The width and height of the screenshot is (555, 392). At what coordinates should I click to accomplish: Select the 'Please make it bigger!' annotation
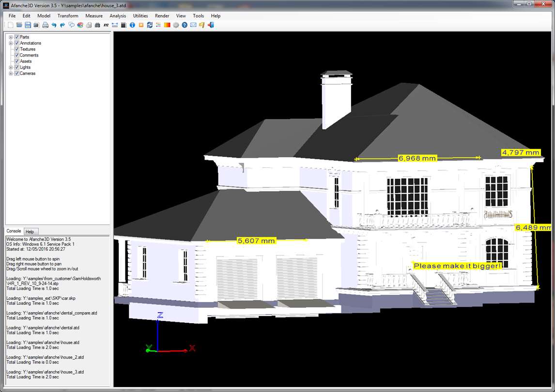click(x=457, y=266)
